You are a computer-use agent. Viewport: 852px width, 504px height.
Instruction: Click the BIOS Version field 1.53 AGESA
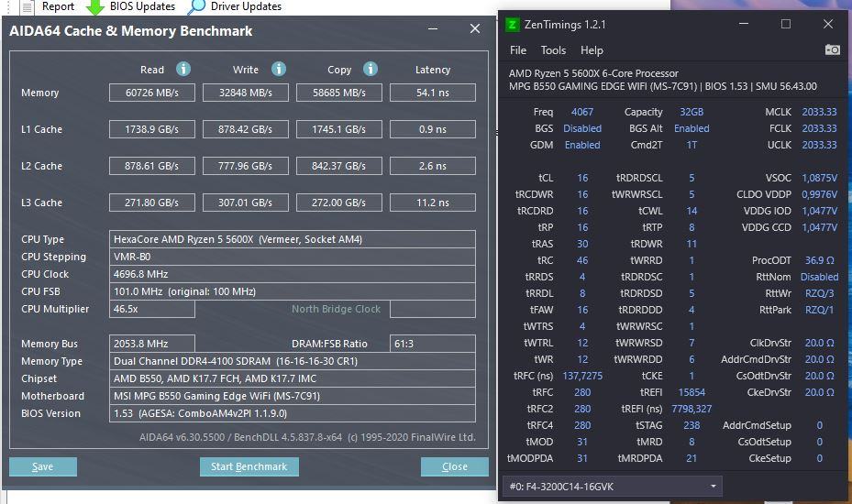(293, 413)
